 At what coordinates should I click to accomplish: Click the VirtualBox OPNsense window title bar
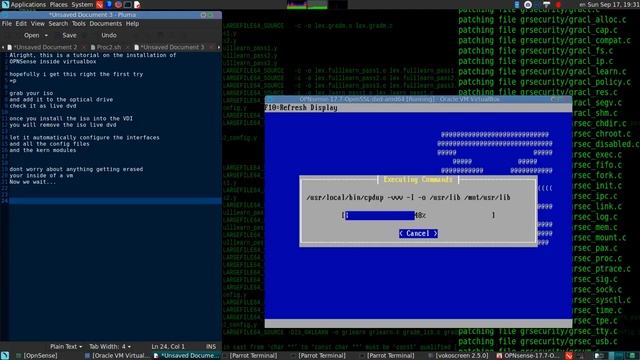pyautogui.click(x=418, y=99)
